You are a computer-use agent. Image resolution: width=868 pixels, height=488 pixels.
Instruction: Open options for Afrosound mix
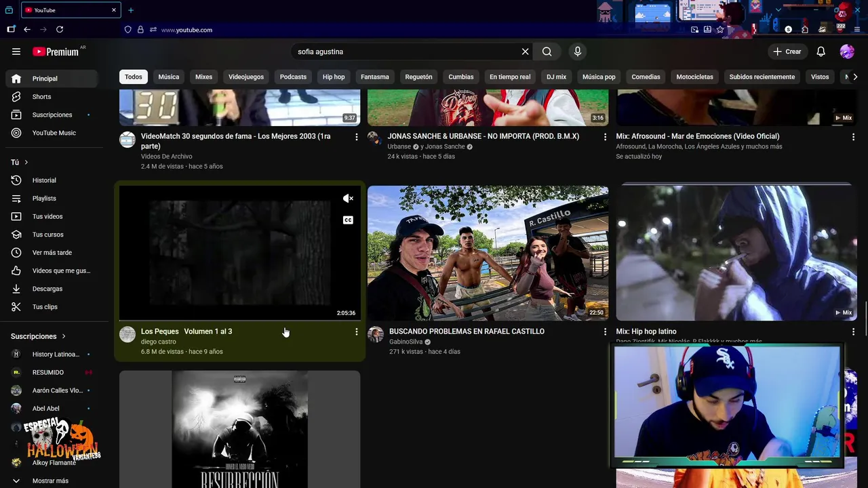[x=853, y=137]
